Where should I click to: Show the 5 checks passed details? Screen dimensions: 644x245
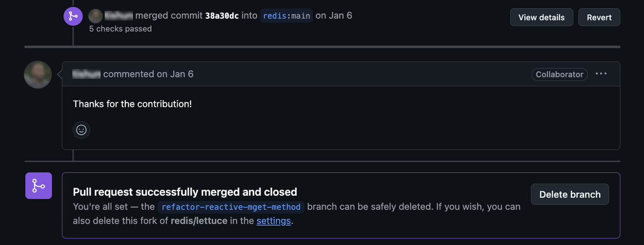click(x=121, y=29)
